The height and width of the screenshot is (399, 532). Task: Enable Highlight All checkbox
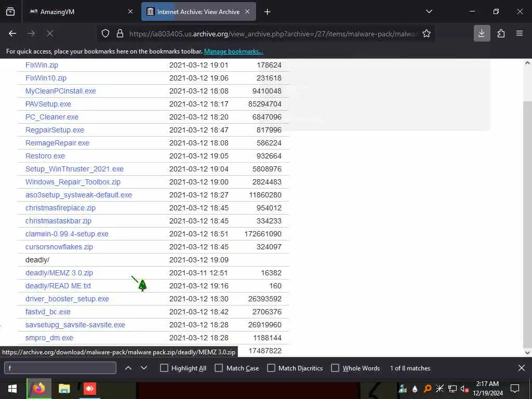coord(164,368)
